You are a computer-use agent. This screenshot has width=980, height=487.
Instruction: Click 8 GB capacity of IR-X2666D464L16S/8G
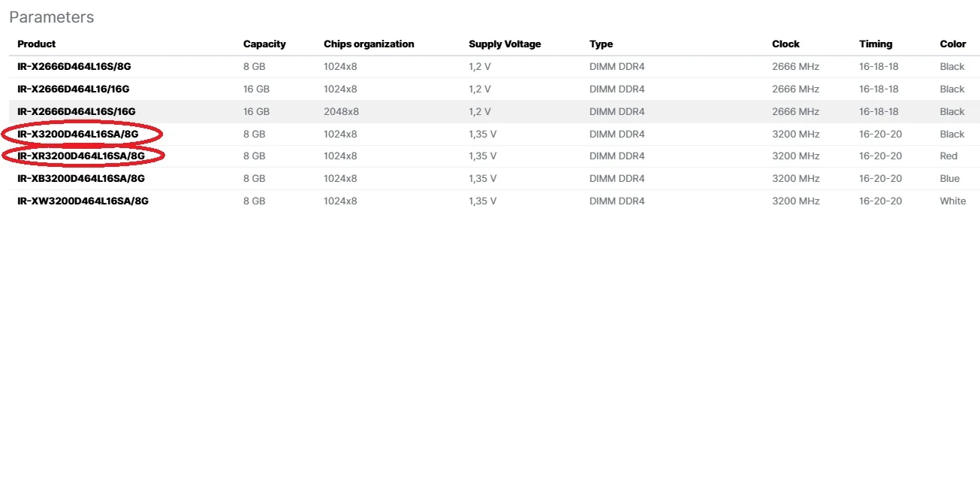pyautogui.click(x=254, y=66)
